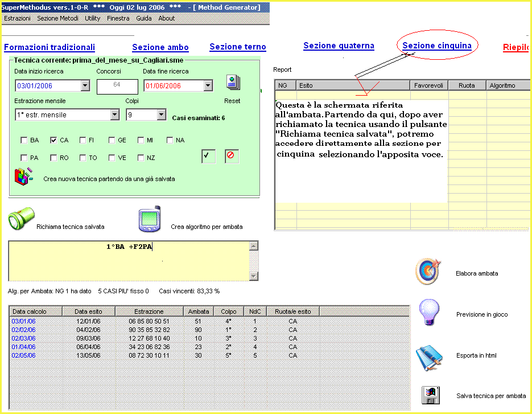Open the Guida menu
The image size is (532, 414).
[x=144, y=18]
